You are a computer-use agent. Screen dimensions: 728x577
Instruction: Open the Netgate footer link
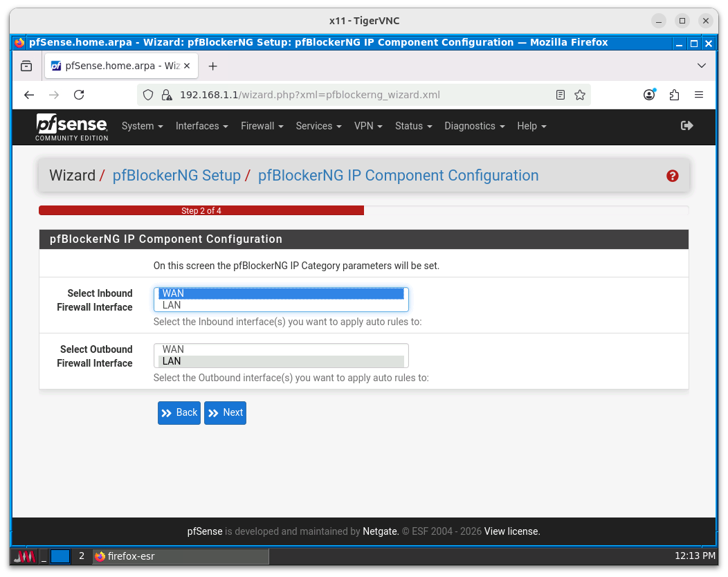(380, 531)
